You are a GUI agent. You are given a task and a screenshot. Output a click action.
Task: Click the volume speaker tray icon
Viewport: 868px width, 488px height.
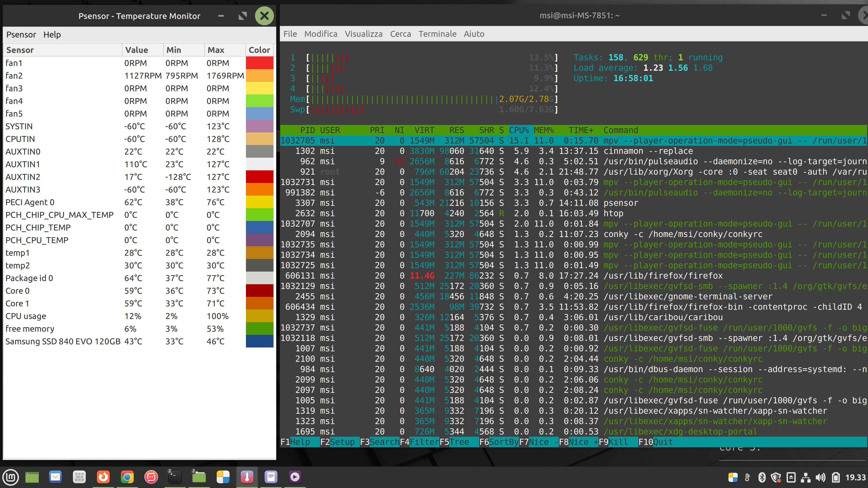820,478
